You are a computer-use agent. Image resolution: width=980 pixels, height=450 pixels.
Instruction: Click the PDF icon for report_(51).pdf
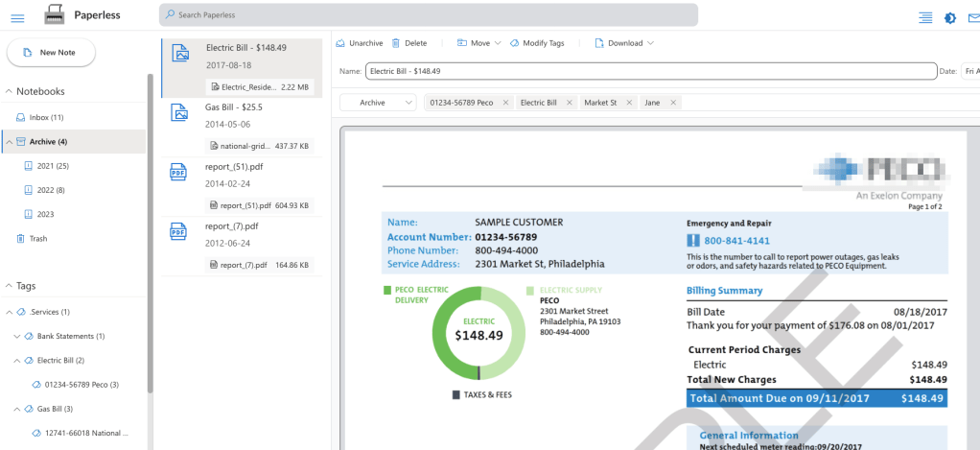coord(178,172)
